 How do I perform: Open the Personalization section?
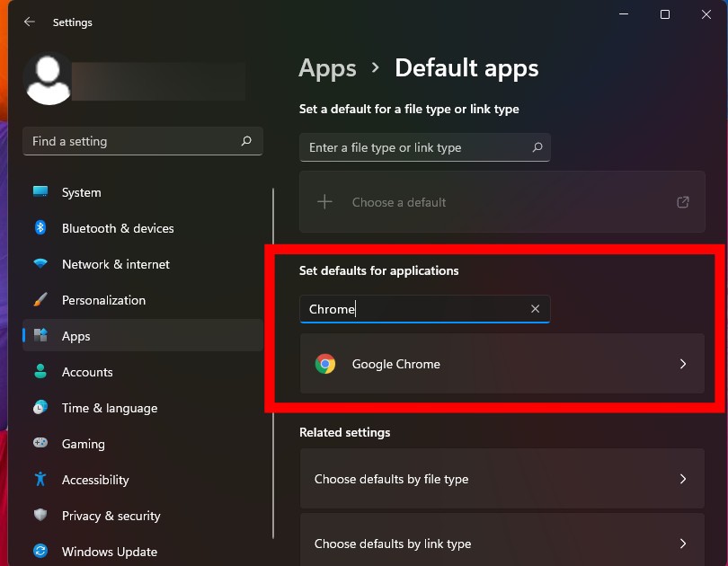point(143,300)
